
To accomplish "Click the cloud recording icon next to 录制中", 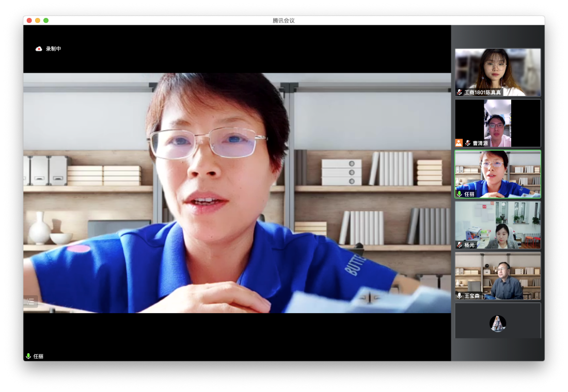I will click(x=39, y=49).
